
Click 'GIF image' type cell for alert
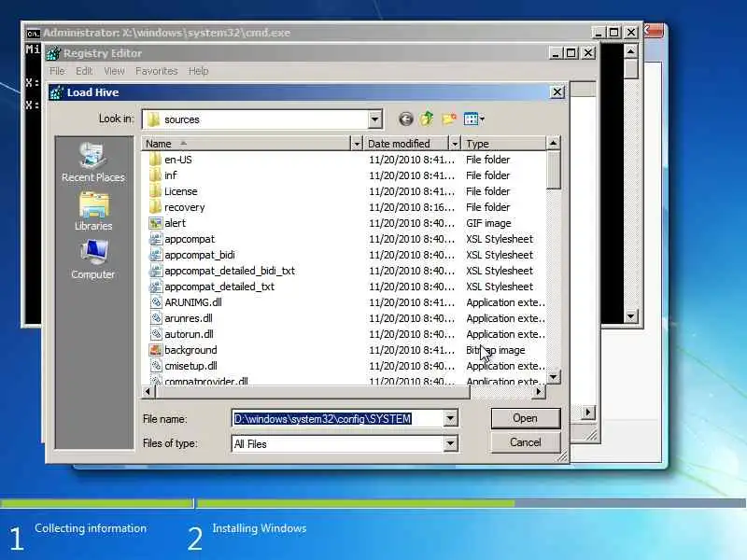(x=488, y=223)
